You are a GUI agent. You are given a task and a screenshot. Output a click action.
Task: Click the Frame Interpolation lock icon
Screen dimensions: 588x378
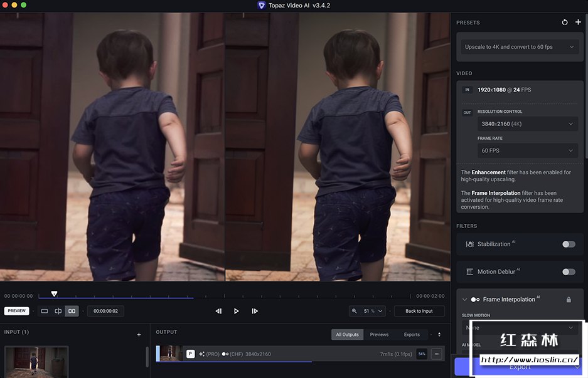tap(569, 300)
